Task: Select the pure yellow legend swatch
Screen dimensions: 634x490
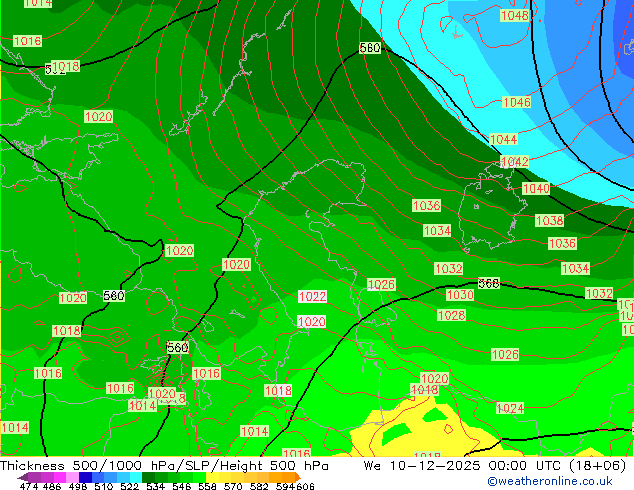Action: coord(212,477)
